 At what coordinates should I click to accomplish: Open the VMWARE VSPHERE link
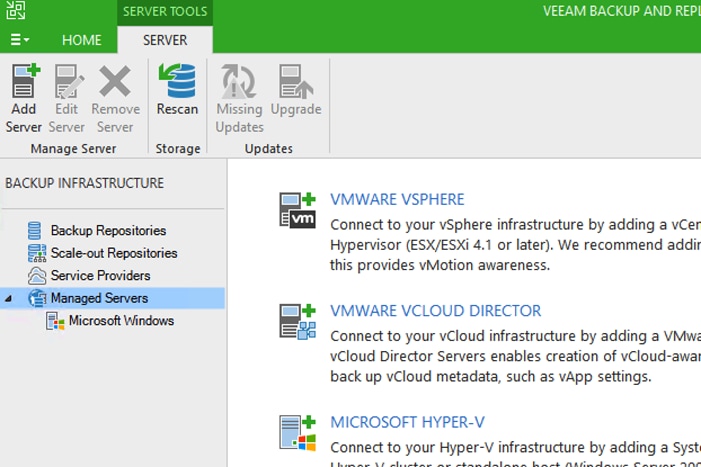click(397, 199)
